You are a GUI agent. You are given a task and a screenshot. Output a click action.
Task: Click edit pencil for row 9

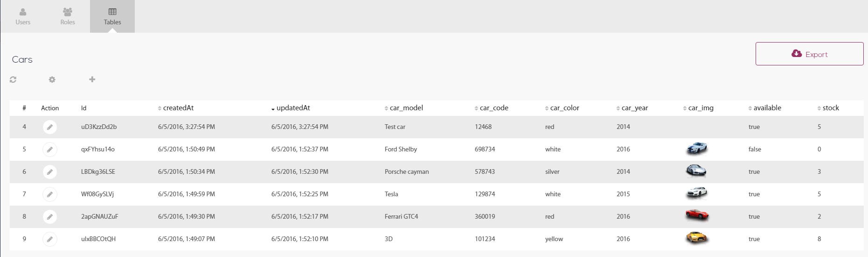coord(50,239)
